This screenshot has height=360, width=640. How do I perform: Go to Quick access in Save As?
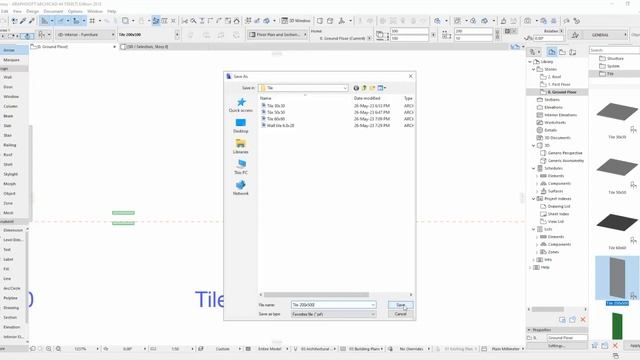[x=241, y=105]
